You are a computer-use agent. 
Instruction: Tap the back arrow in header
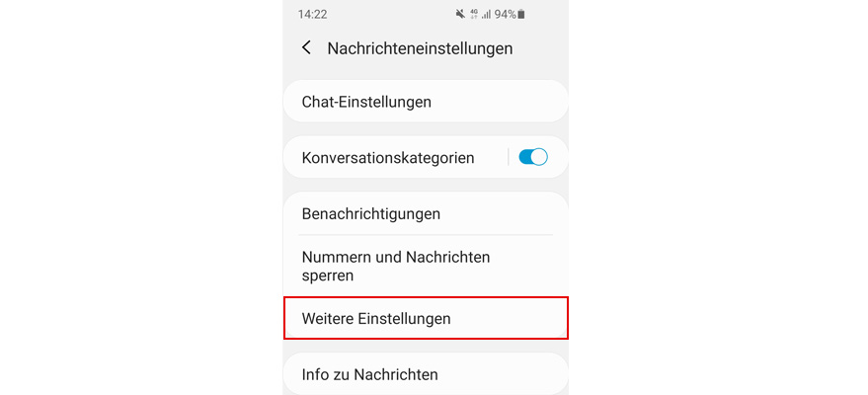(306, 47)
